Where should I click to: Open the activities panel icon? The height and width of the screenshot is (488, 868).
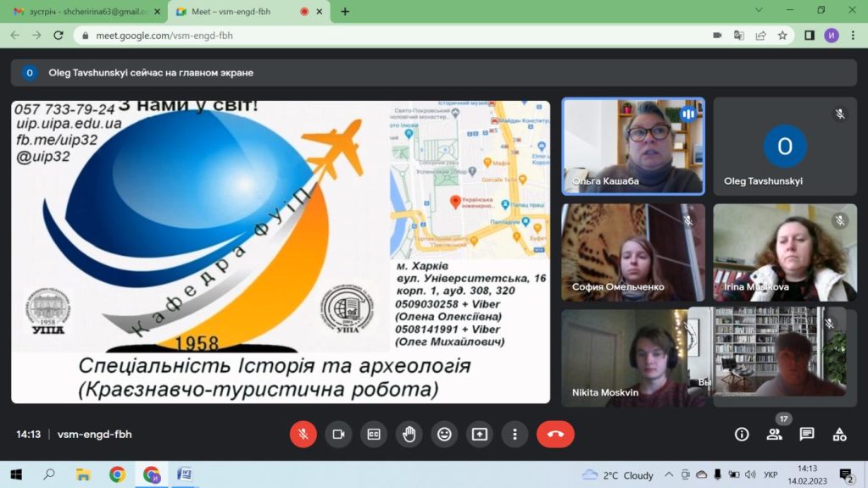(840, 435)
